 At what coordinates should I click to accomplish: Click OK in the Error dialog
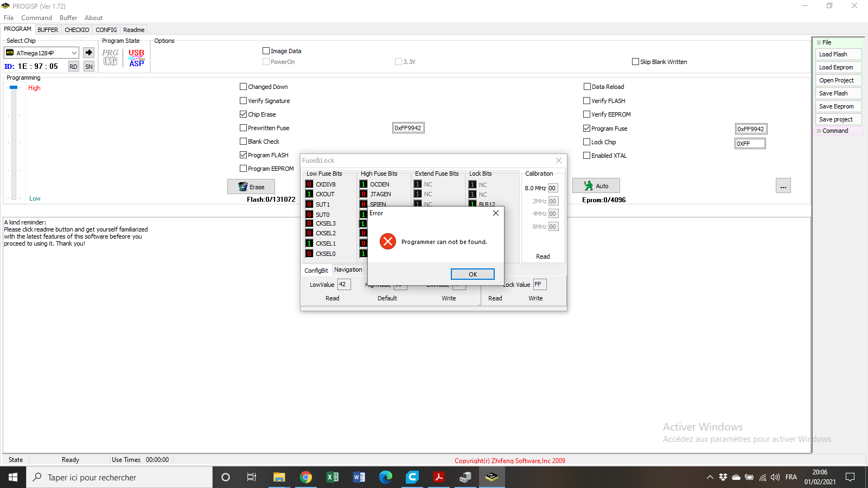[x=473, y=274]
